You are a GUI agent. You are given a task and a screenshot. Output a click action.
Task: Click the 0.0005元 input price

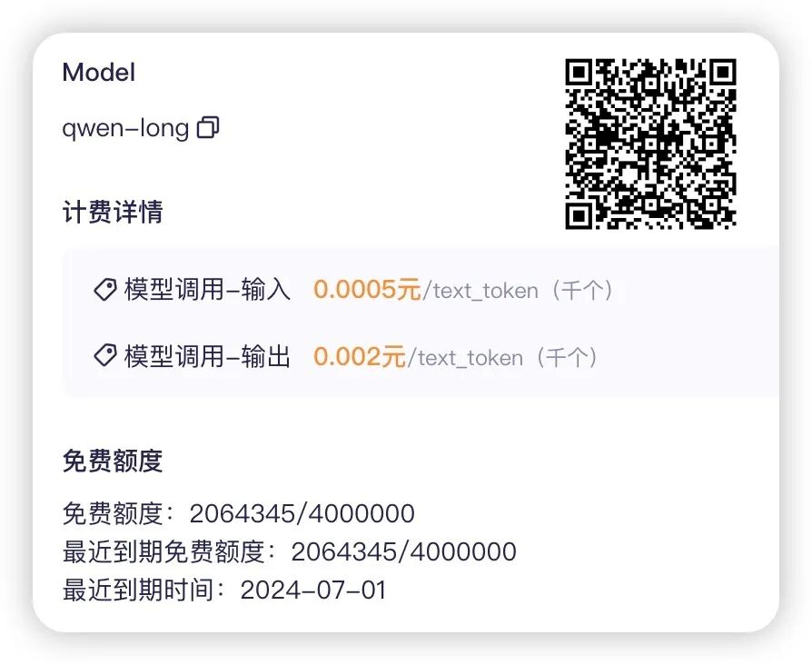point(367,289)
